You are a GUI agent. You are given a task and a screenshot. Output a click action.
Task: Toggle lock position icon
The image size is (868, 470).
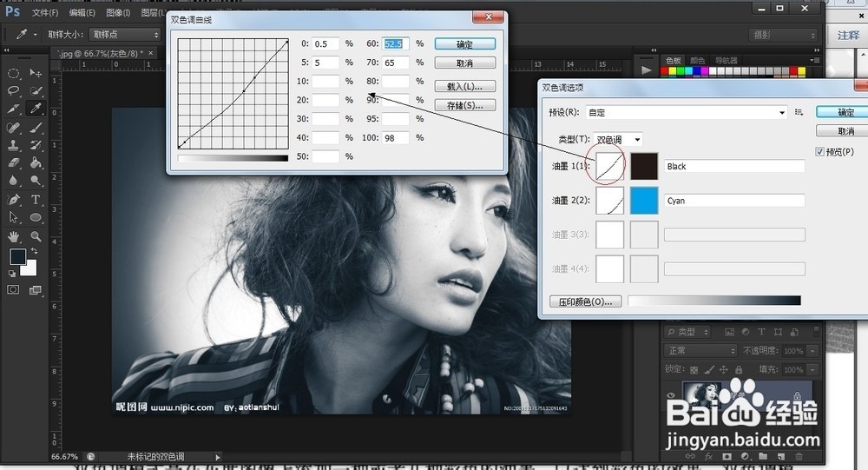[724, 370]
